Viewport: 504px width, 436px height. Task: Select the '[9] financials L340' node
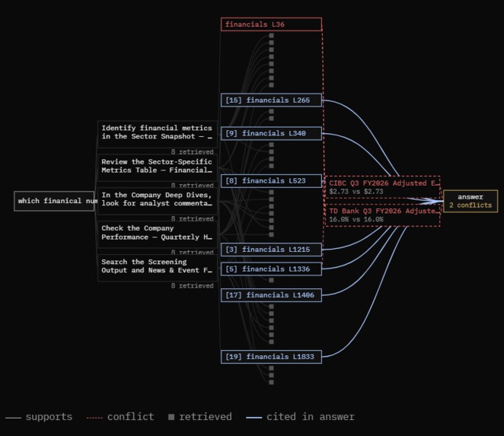pyautogui.click(x=271, y=133)
